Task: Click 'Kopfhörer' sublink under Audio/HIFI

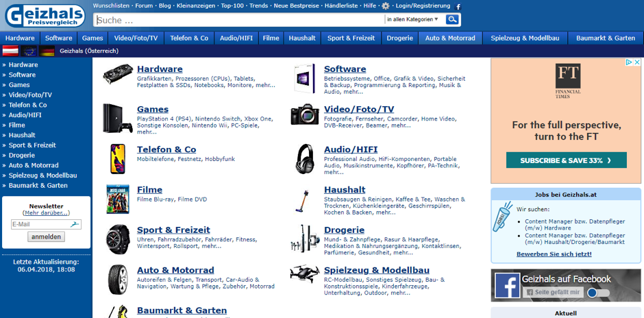Action: tap(410, 166)
